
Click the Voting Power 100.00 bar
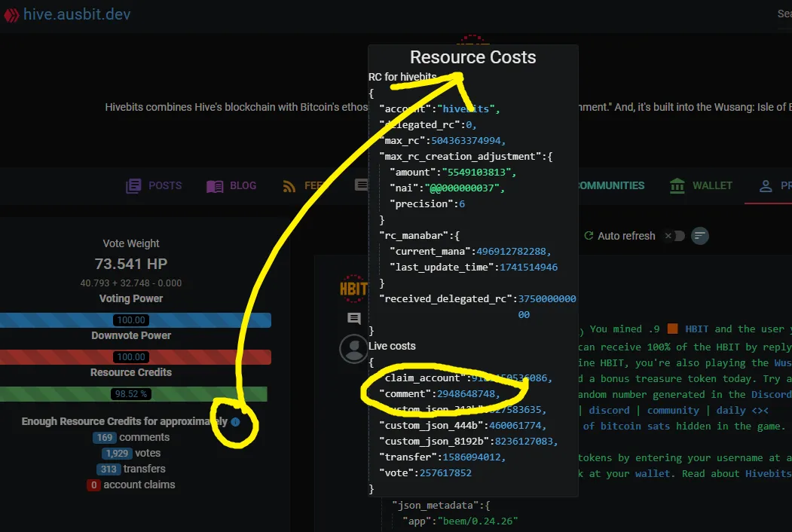(136, 320)
